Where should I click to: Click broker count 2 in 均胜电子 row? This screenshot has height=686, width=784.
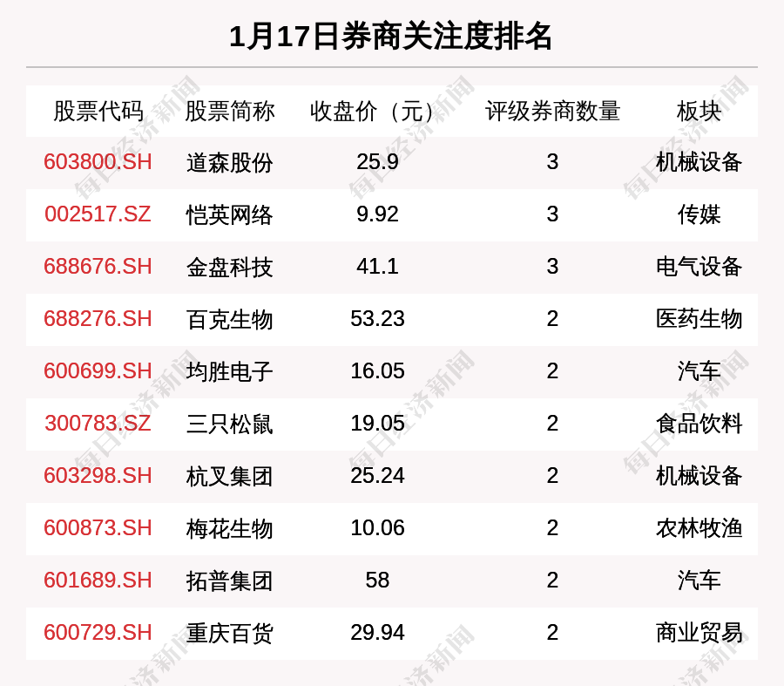pyautogui.click(x=552, y=371)
